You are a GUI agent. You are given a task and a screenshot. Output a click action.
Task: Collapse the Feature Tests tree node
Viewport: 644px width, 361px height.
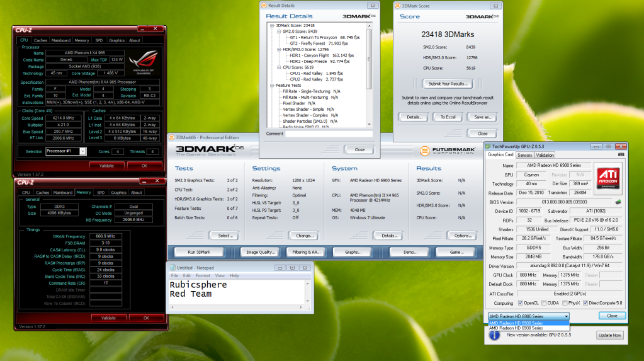pos(272,85)
